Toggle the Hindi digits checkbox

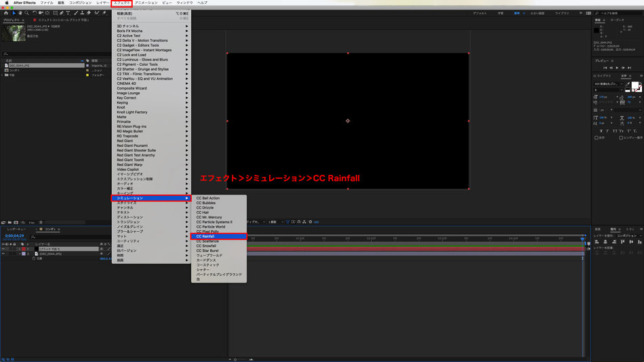click(x=620, y=138)
